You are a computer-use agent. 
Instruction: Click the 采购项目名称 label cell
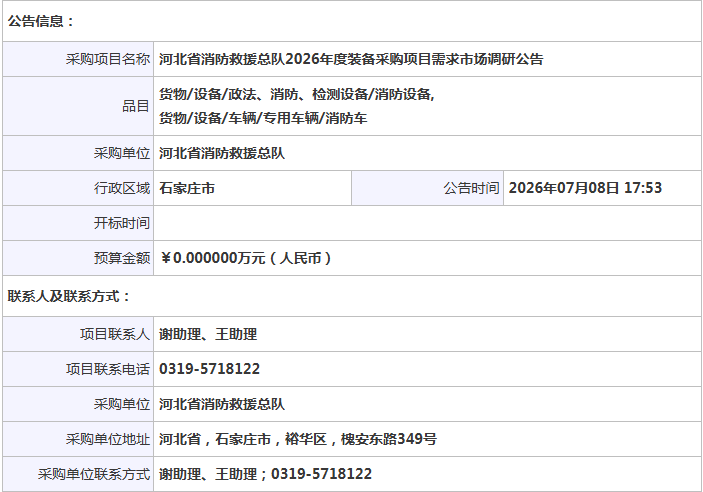[x=78, y=59]
